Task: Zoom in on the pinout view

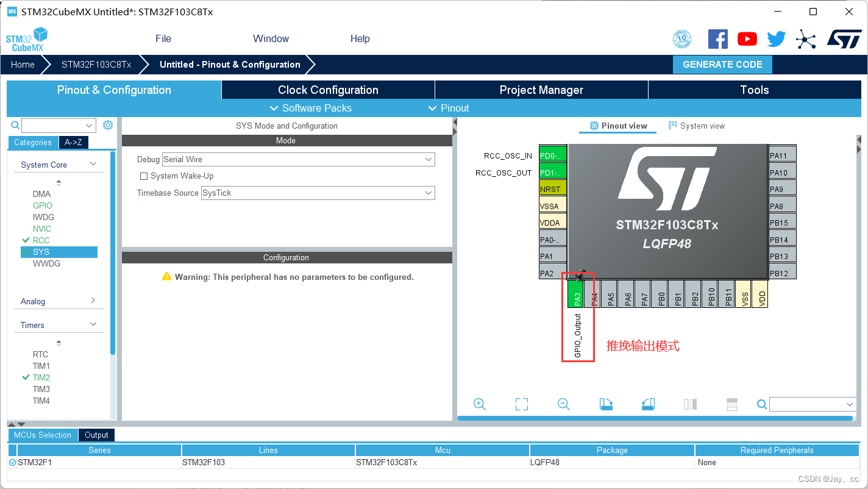Action: 480,404
